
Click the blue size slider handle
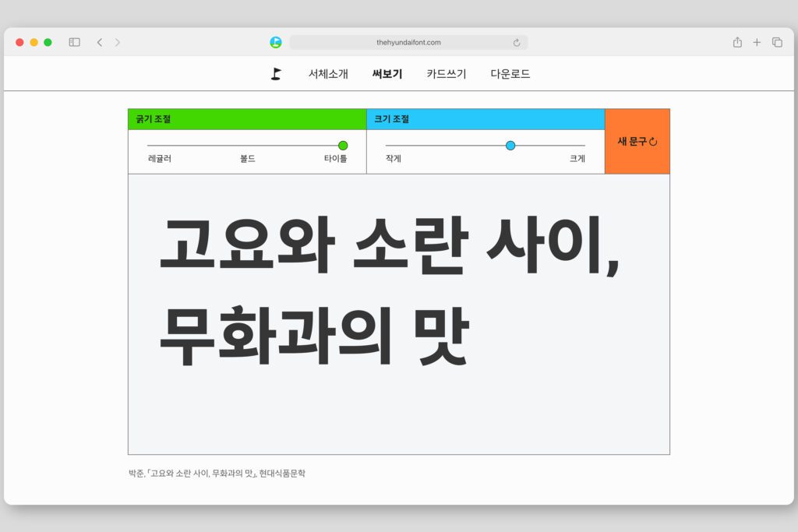click(x=510, y=146)
